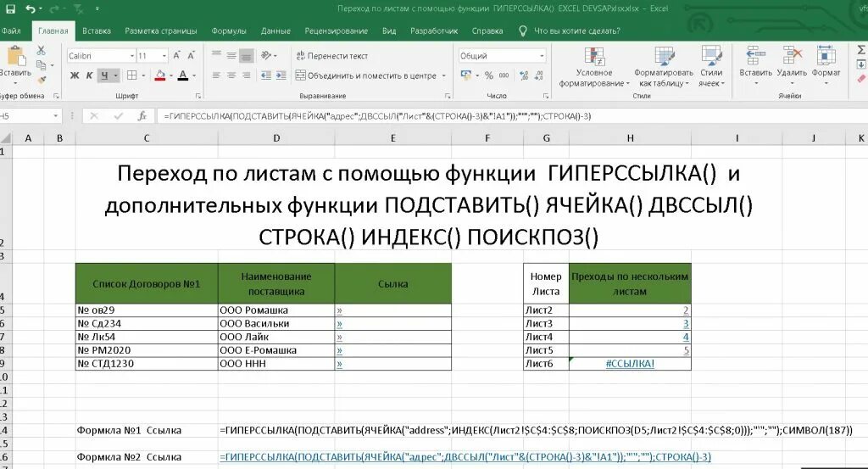The image size is (868, 469).
Task: Toggle bold formatting (Ж)
Action: pyautogui.click(x=75, y=75)
